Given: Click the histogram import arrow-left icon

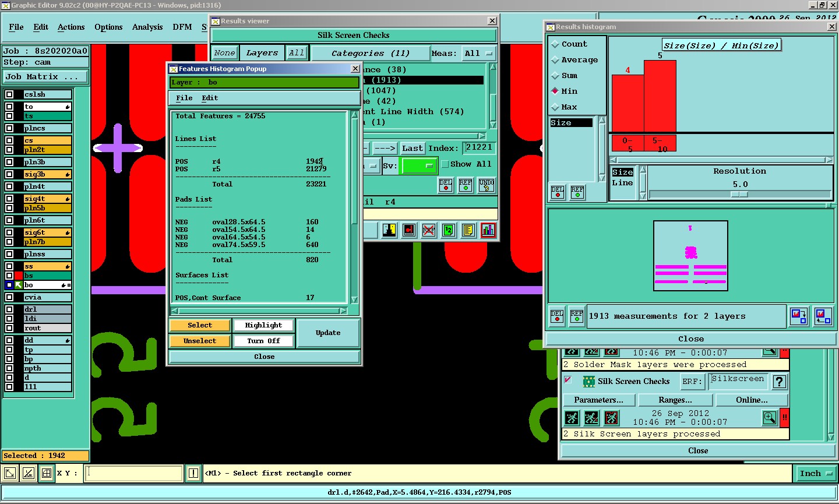Looking at the screenshot, I should pos(823,316).
